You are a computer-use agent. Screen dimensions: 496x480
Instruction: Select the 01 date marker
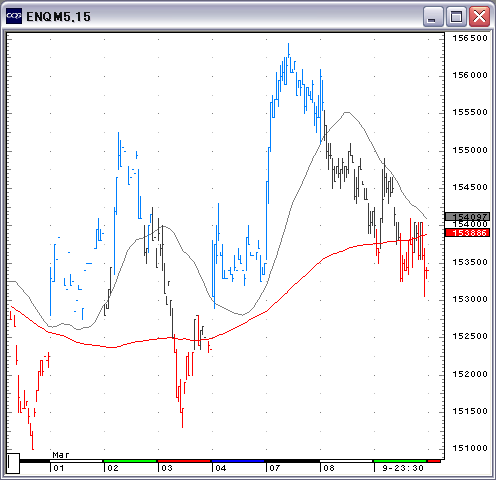59,468
